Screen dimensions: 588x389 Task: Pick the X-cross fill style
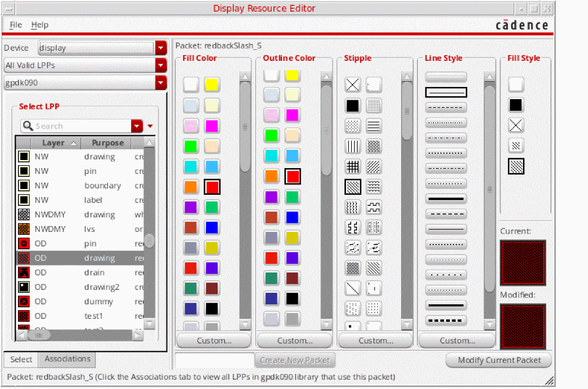(516, 125)
